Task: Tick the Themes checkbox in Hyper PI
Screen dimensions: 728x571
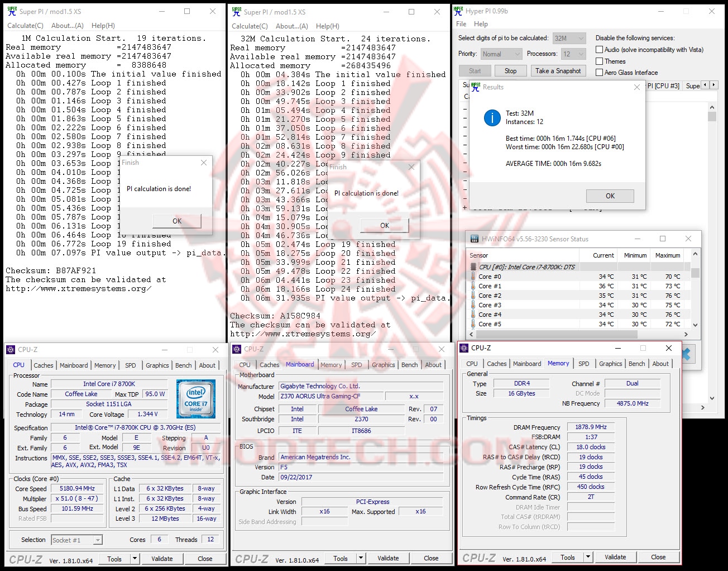Action: pyautogui.click(x=600, y=61)
